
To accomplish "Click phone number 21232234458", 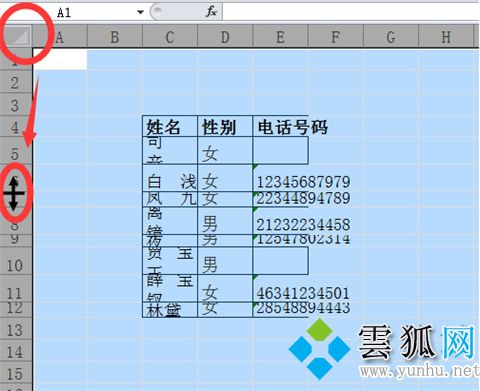I will click(x=303, y=225).
